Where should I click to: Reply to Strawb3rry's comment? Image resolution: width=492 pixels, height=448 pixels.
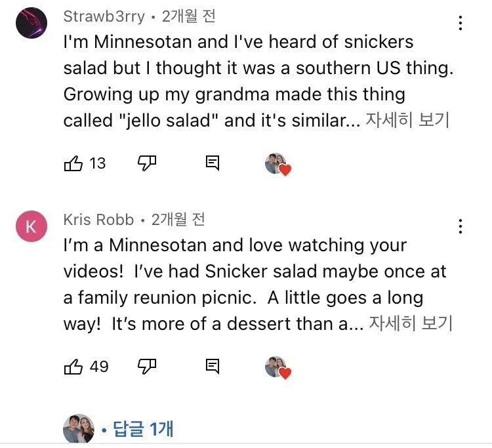[212, 163]
